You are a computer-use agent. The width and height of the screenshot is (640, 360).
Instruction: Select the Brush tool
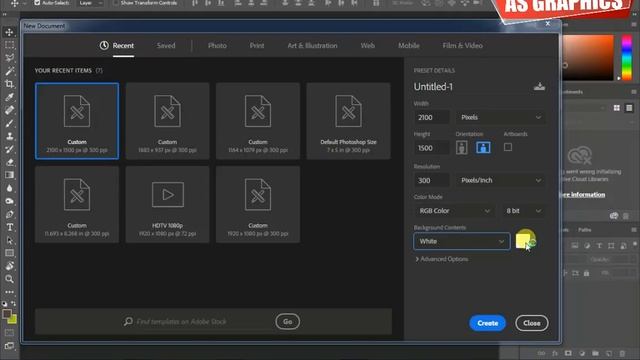(9, 123)
